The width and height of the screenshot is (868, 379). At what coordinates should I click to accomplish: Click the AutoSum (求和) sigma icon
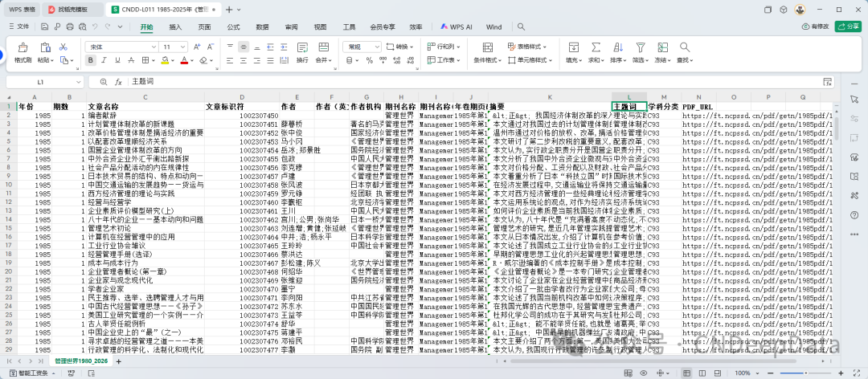(x=596, y=47)
